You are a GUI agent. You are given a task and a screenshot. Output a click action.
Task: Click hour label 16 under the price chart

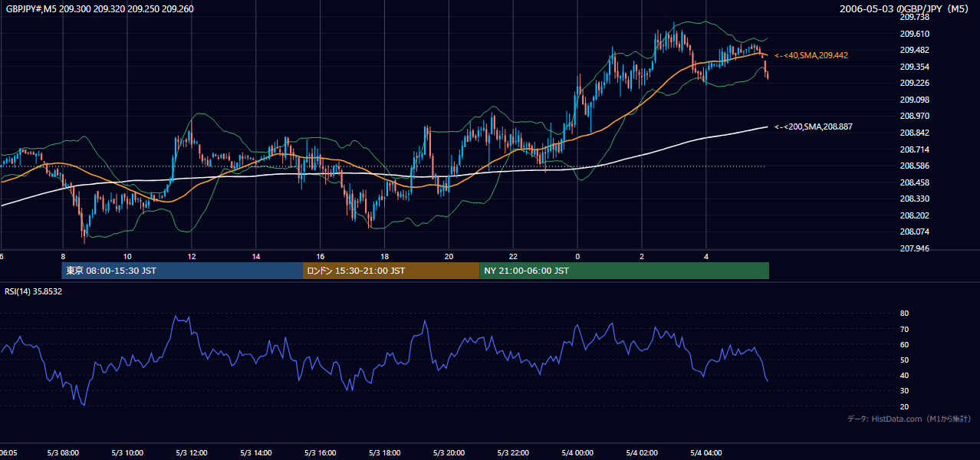[x=321, y=257]
